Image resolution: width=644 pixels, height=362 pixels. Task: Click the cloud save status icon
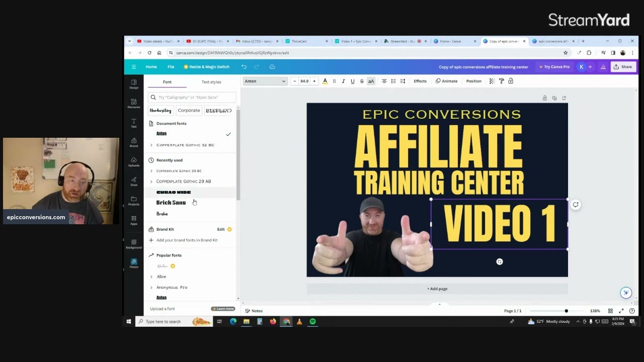[x=272, y=67]
